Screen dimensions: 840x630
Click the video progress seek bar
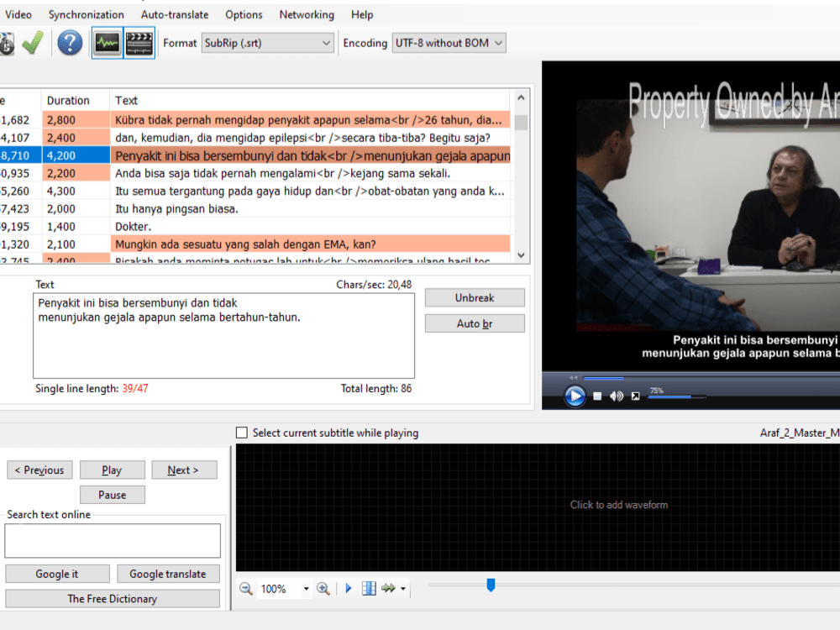[x=711, y=378]
